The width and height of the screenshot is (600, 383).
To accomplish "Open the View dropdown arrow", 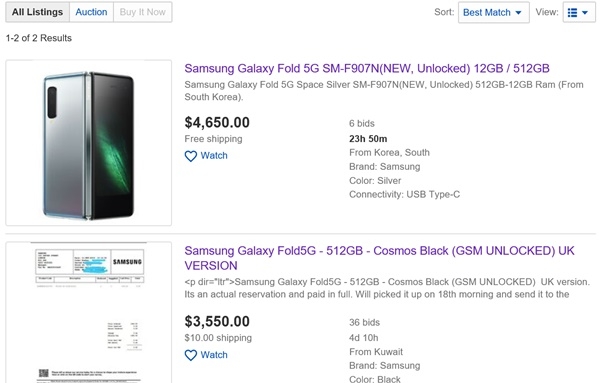I will pyautogui.click(x=585, y=13).
